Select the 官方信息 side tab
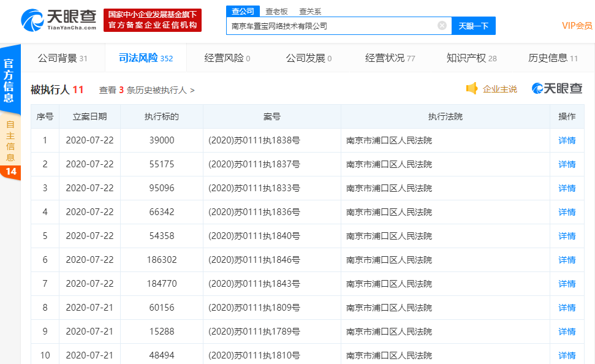Image resolution: width=595 pixels, height=364 pixels. 9,80
